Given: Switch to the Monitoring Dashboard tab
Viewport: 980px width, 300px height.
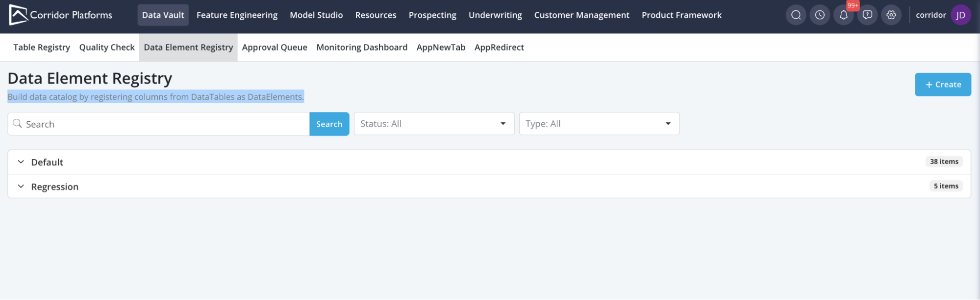Looking at the screenshot, I should click(x=362, y=48).
